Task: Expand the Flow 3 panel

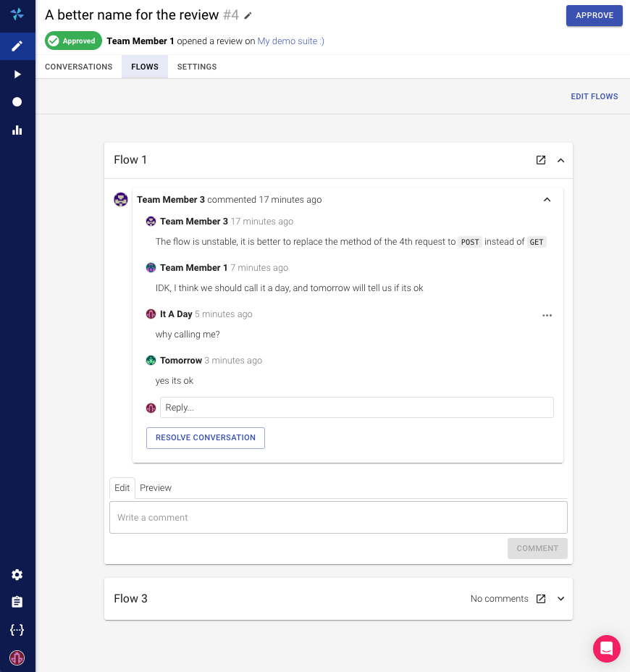Action: (560, 599)
